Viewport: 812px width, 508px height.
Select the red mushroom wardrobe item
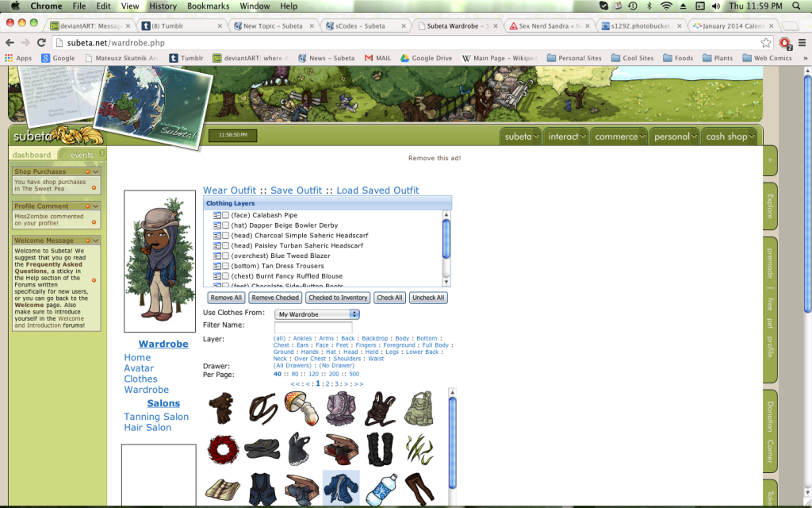tap(301, 408)
